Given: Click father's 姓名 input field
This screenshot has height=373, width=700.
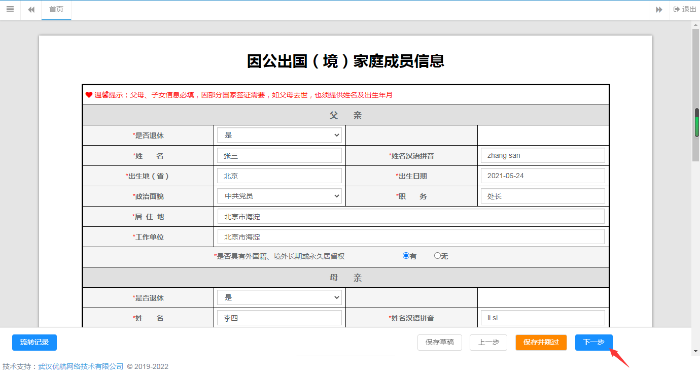Looking at the screenshot, I should click(x=279, y=156).
